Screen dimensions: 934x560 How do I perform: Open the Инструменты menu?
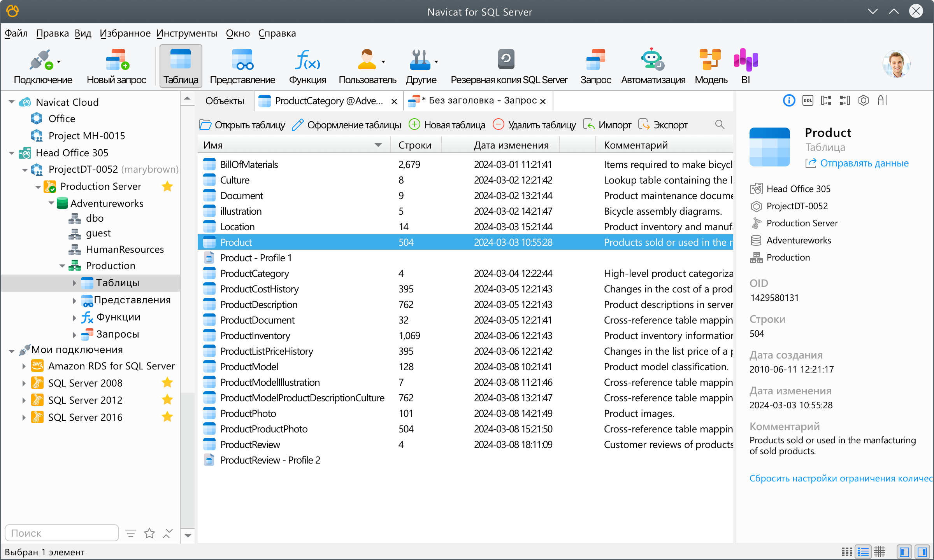(x=187, y=33)
